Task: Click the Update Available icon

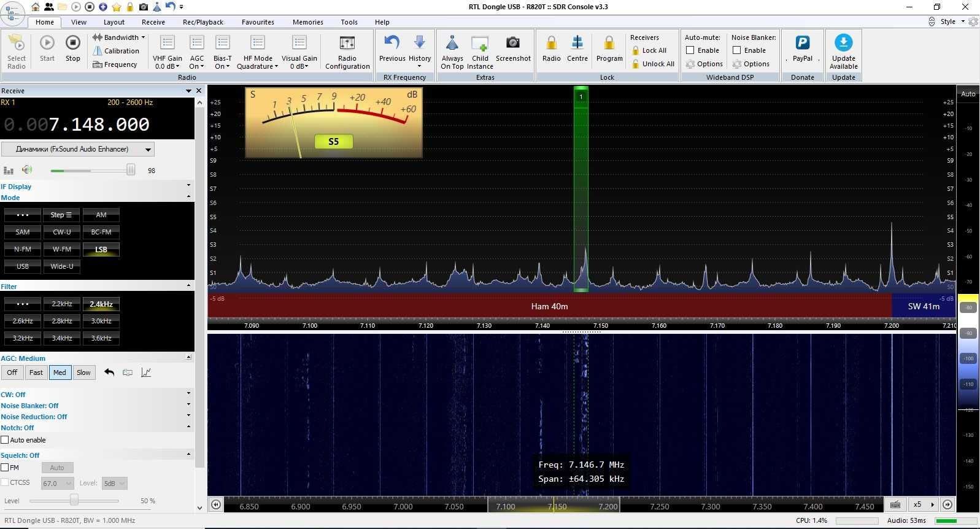Action: 844,52
